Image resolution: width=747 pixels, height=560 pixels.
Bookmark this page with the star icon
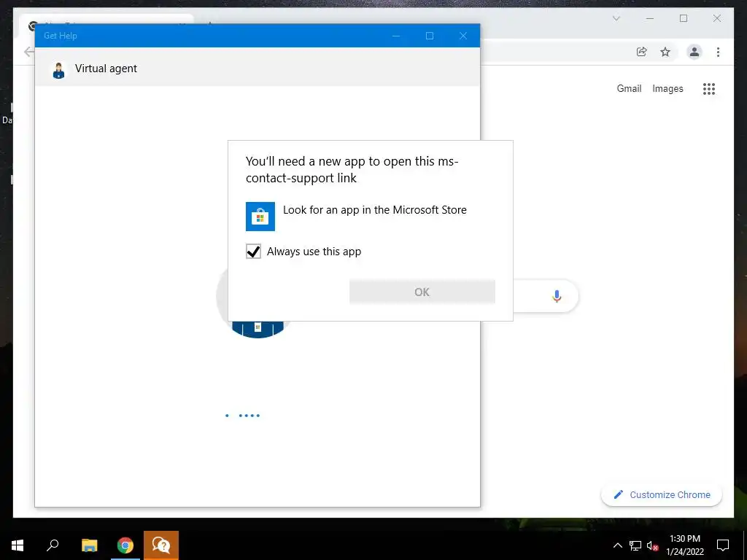point(665,52)
